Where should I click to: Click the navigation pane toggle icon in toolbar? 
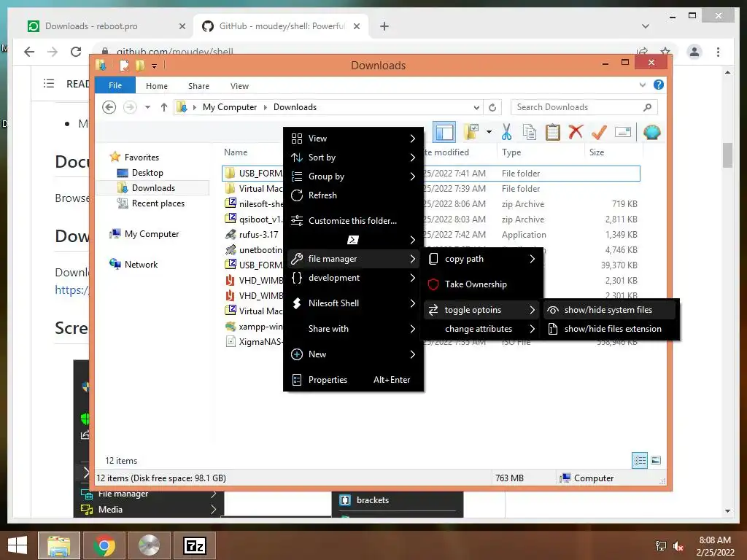click(x=444, y=133)
